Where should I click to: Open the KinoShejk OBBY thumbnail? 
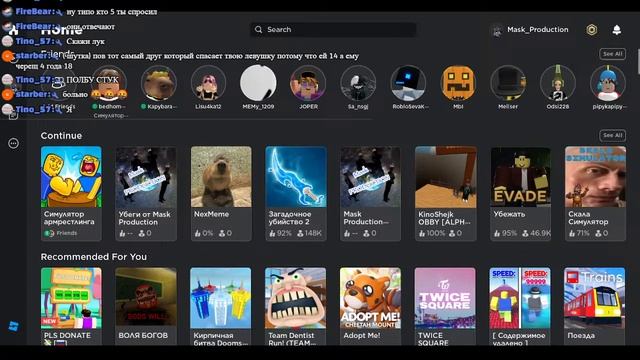click(445, 177)
